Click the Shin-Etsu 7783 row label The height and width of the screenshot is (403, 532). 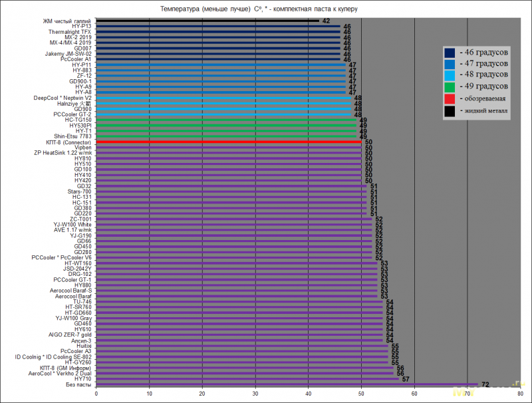click(x=72, y=136)
